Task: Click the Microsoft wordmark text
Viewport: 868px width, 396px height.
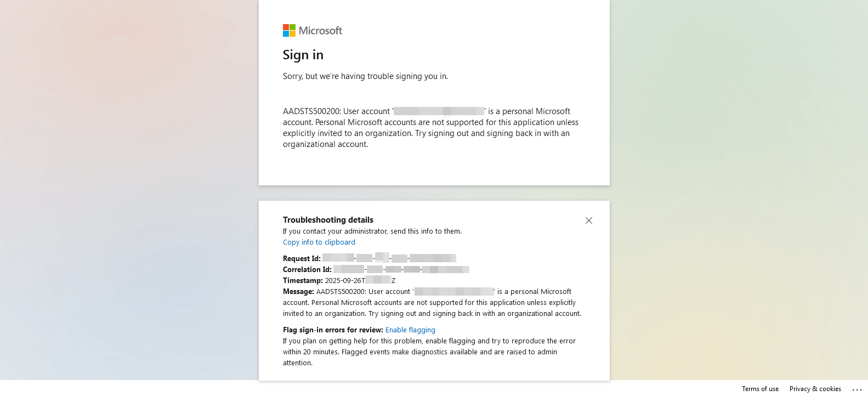Action: tap(320, 31)
